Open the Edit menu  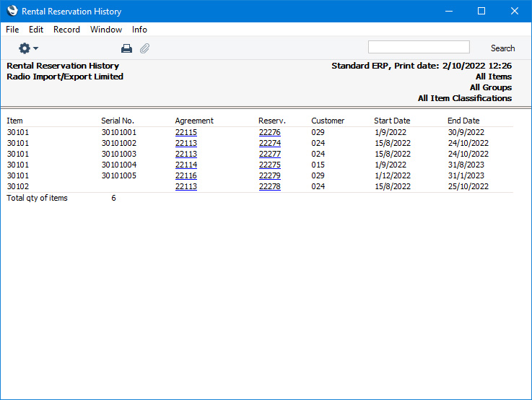pos(36,30)
